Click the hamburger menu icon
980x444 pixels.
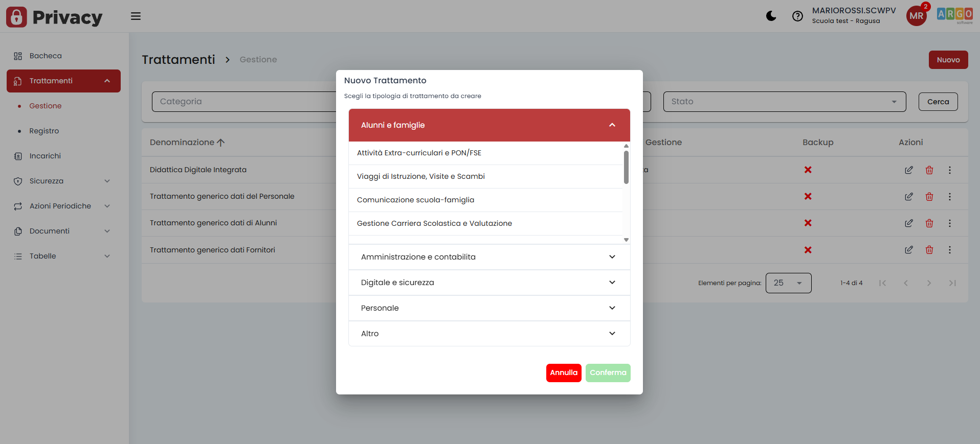136,16
